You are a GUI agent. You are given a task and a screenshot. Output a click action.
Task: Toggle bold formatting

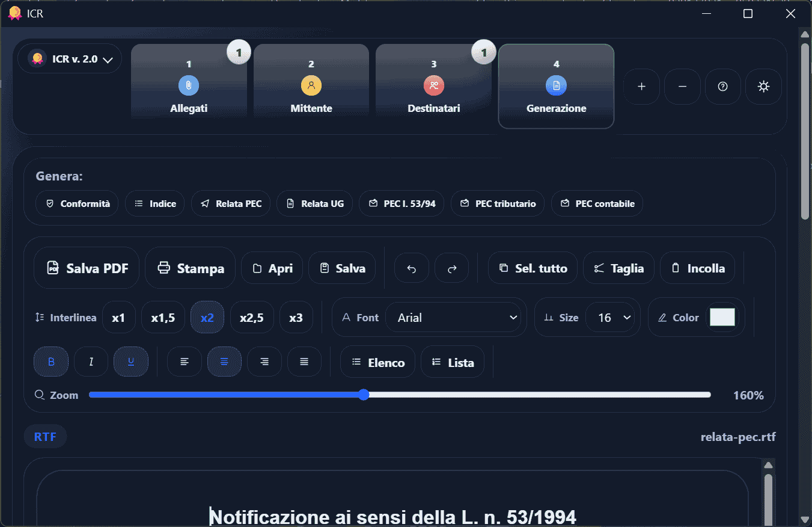point(51,362)
